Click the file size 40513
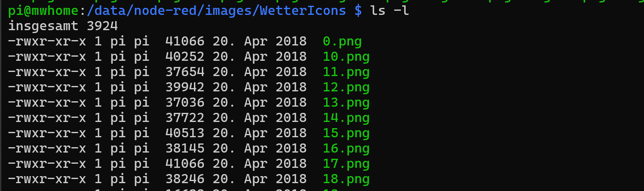The width and height of the screenshot is (644, 191). tap(185, 133)
